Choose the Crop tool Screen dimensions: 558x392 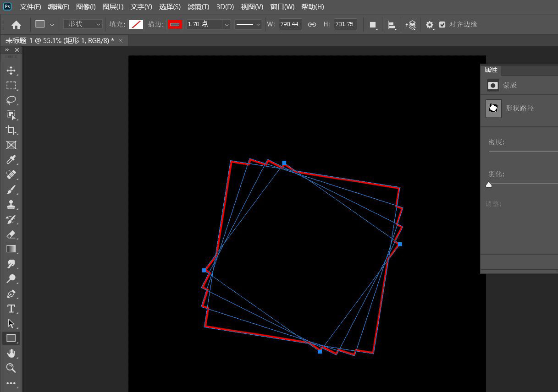pos(11,130)
